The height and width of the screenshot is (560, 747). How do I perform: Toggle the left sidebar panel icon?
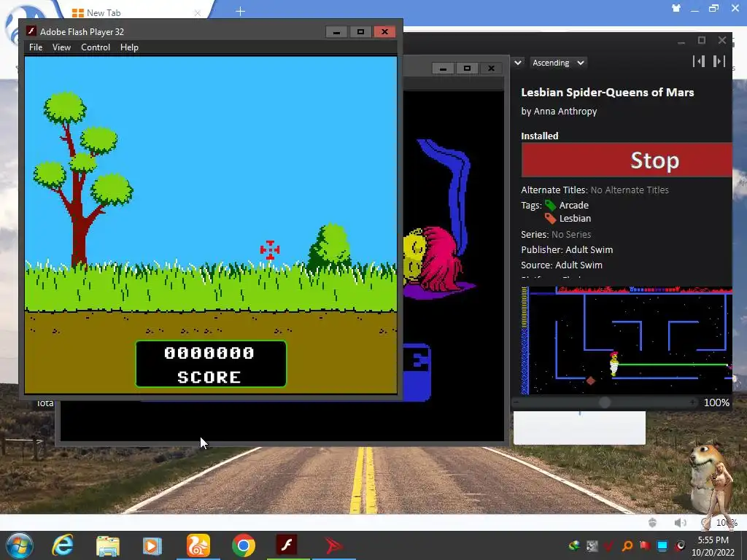[x=699, y=61]
